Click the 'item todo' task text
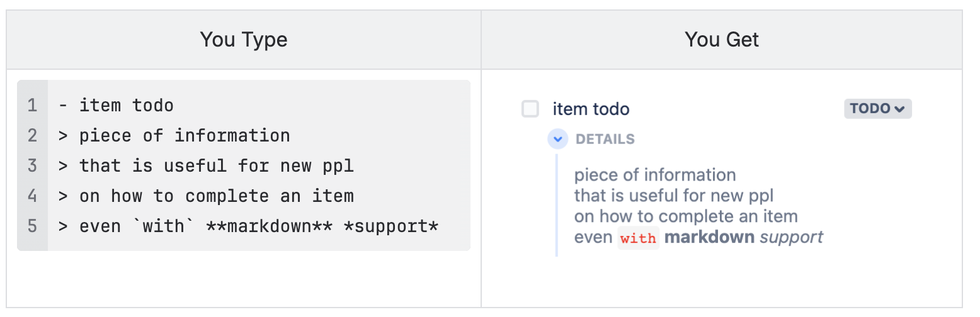Image resolution: width=980 pixels, height=317 pixels. coord(591,109)
